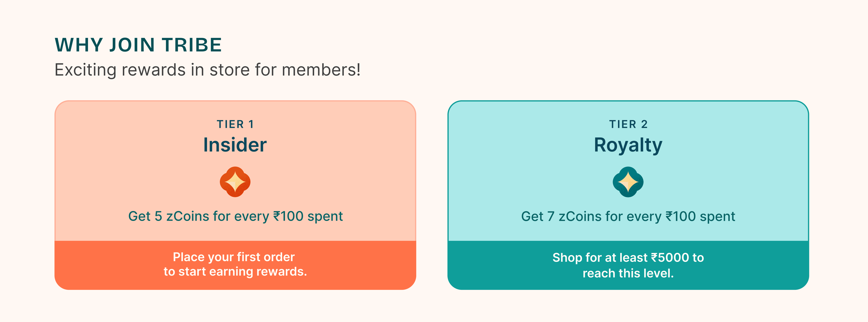
Task: Click the orange Insider tier badge icon
Action: 235,182
